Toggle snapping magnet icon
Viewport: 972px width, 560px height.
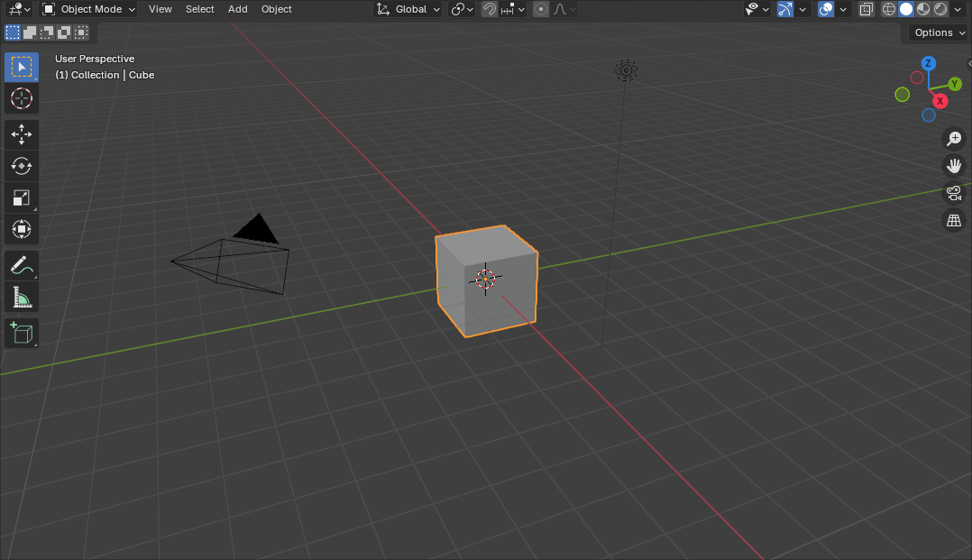click(489, 9)
